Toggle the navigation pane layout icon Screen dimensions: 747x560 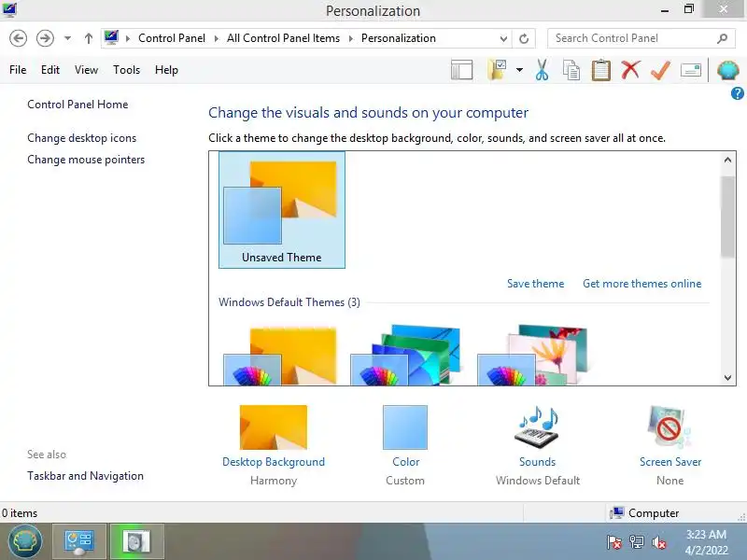pyautogui.click(x=461, y=70)
